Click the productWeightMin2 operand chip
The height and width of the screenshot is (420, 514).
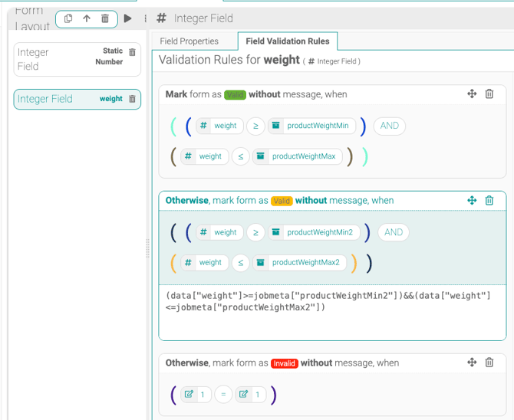point(314,232)
